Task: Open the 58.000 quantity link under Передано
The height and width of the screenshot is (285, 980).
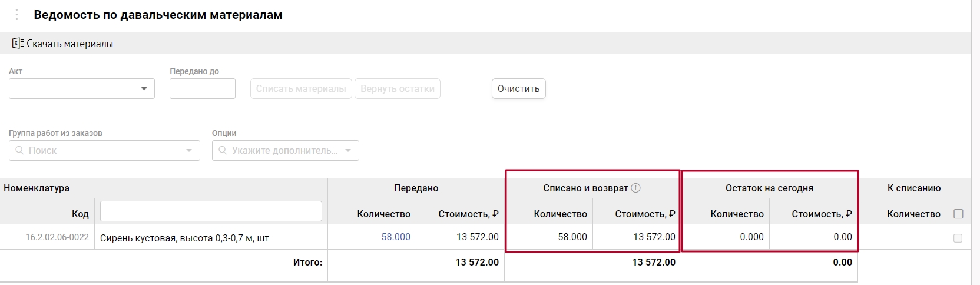Action: tap(396, 237)
